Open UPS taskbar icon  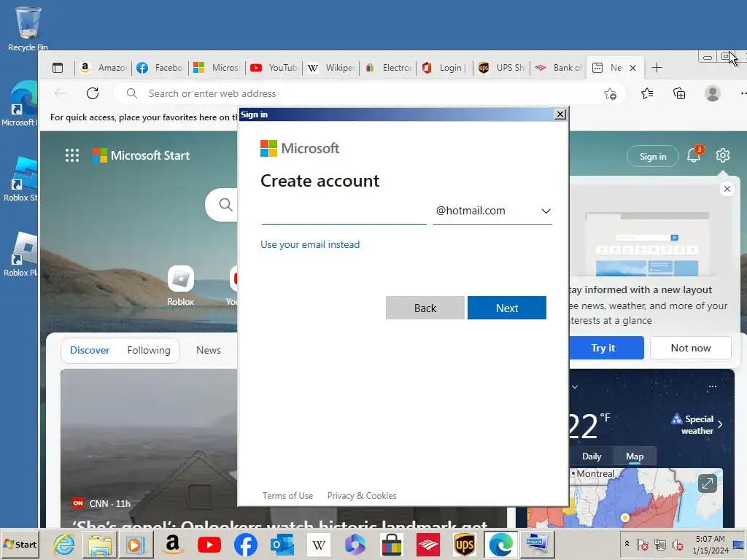pos(465,544)
